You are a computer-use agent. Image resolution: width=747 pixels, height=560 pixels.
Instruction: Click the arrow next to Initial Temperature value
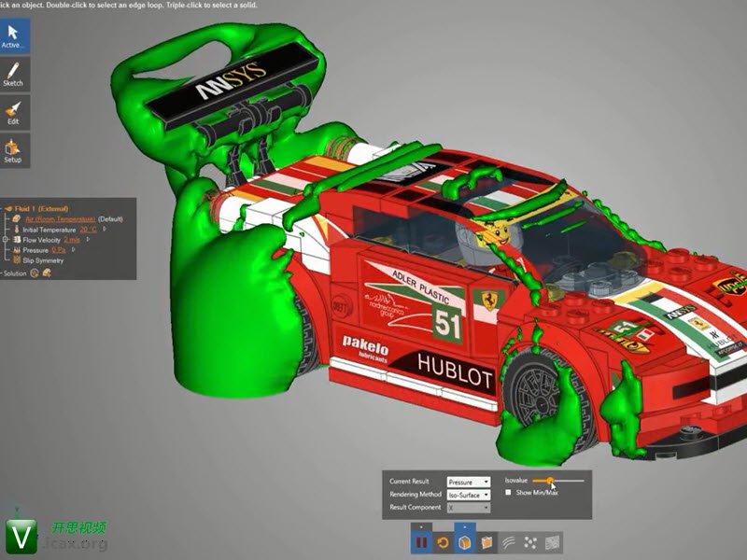point(105,229)
